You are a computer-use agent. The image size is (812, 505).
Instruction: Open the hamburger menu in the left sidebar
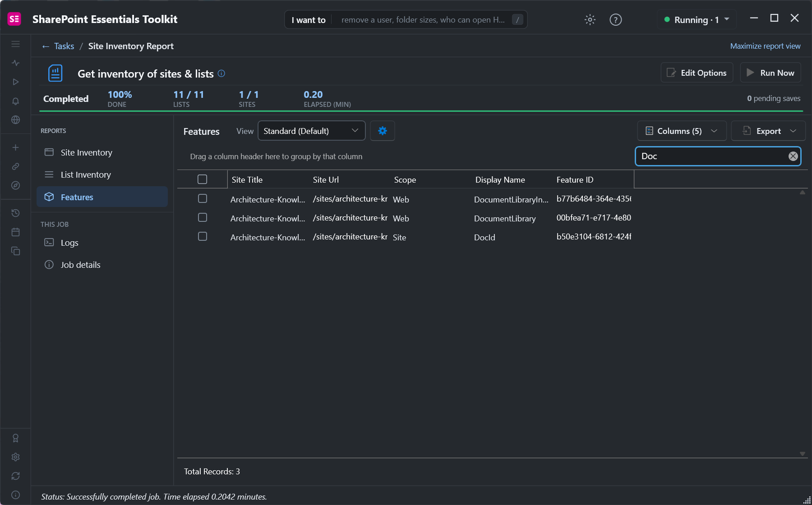pos(15,44)
